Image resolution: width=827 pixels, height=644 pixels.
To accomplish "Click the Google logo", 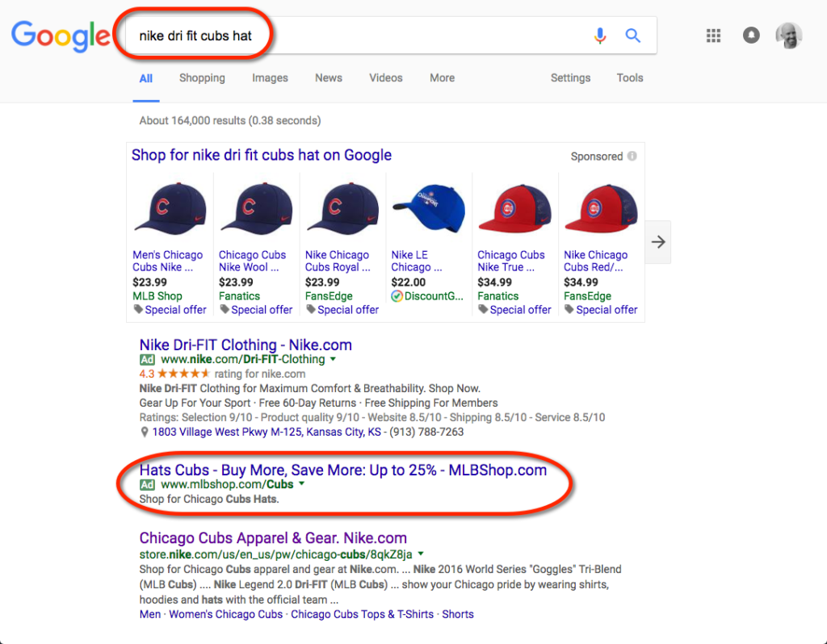I will click(61, 36).
